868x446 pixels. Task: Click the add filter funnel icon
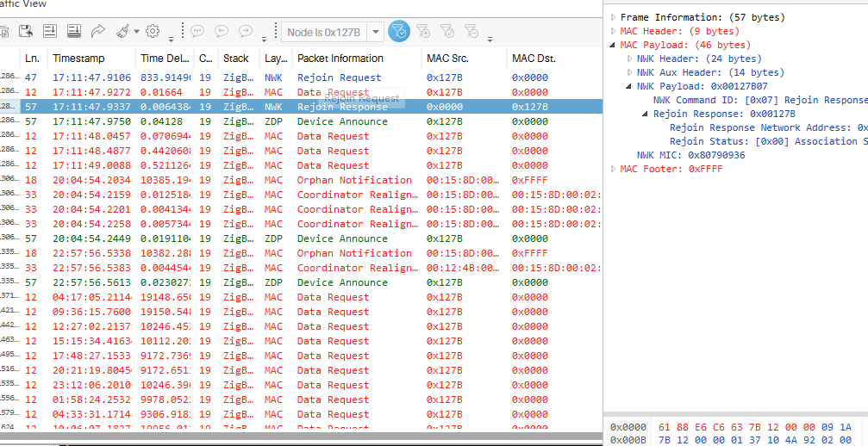coord(423,32)
